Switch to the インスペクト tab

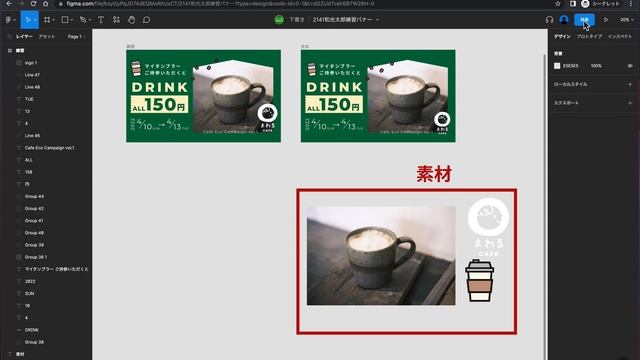click(x=620, y=36)
